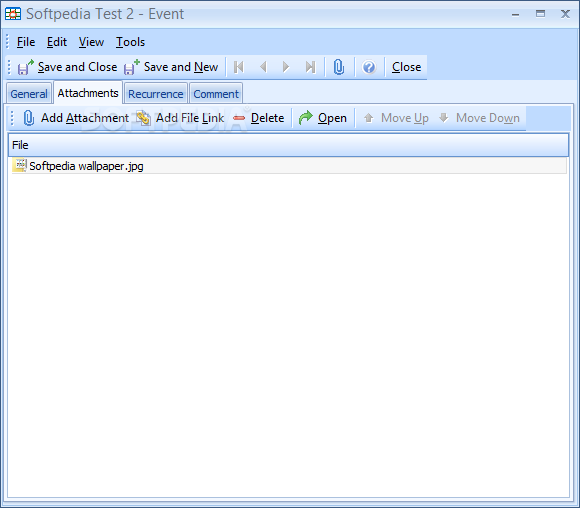Click the Add File Link button

click(x=180, y=118)
